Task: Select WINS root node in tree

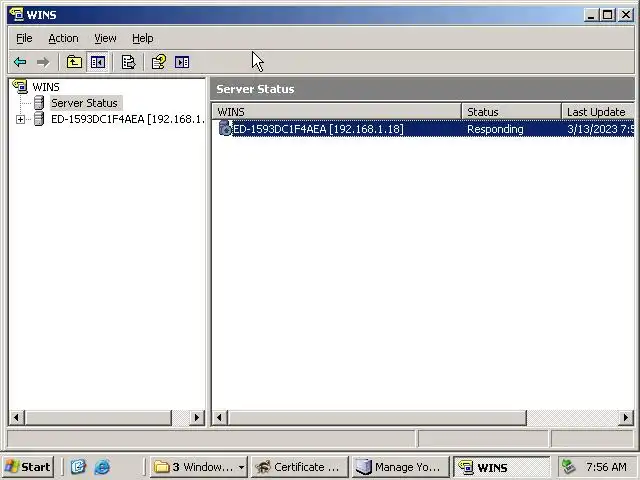Action: [x=46, y=87]
